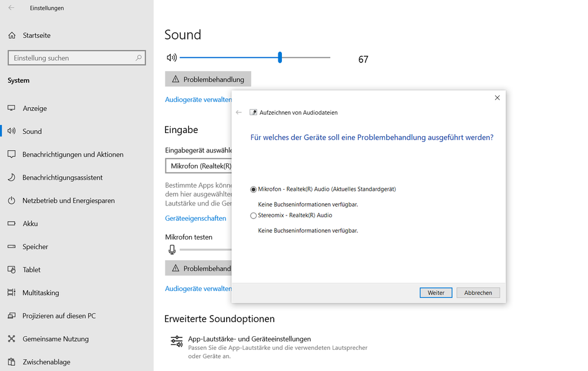The height and width of the screenshot is (371, 588).
Task: Open Speicher settings in sidebar
Action: tap(35, 247)
